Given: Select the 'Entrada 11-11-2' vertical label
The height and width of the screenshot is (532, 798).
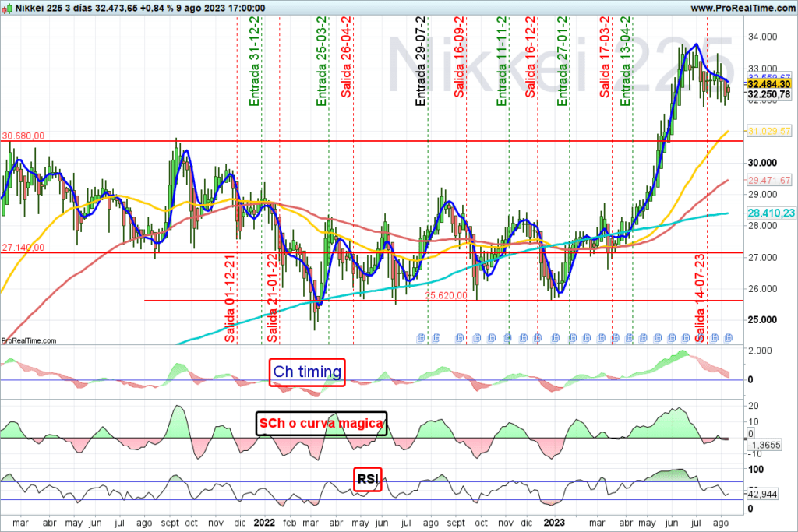Looking at the screenshot, I should tap(502, 61).
